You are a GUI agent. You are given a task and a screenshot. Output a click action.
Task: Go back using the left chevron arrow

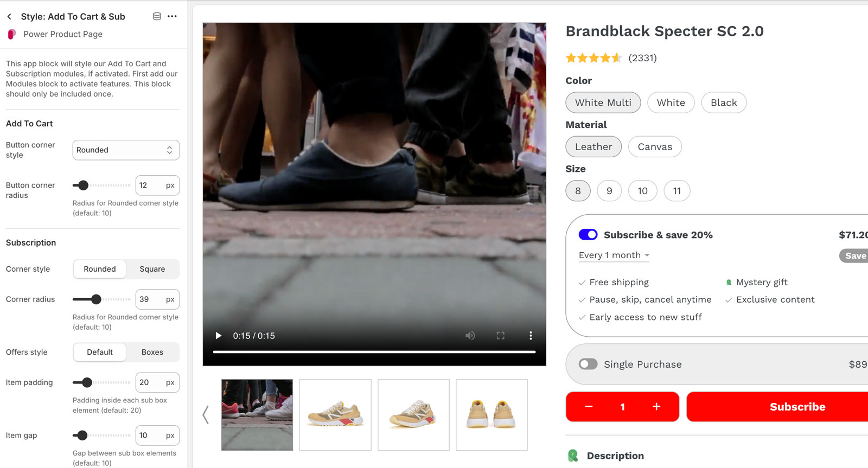[x=9, y=17]
